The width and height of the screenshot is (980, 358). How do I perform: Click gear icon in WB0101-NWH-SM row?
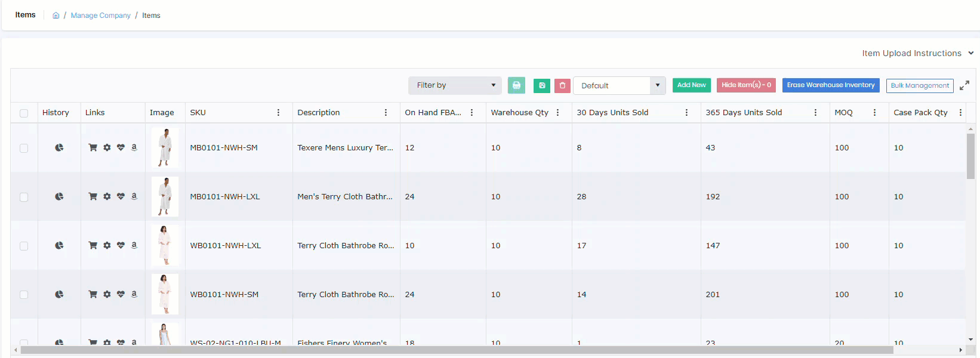107,294
